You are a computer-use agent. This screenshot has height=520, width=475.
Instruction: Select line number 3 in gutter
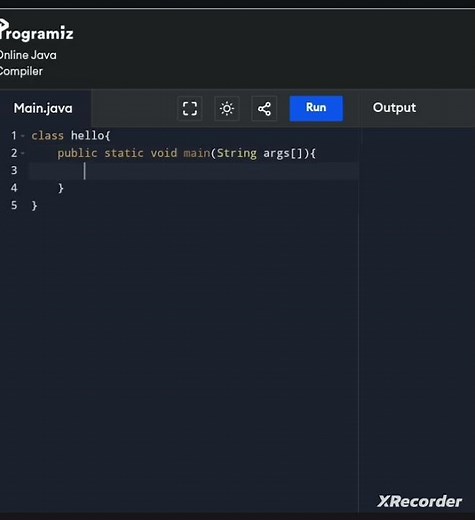point(14,171)
